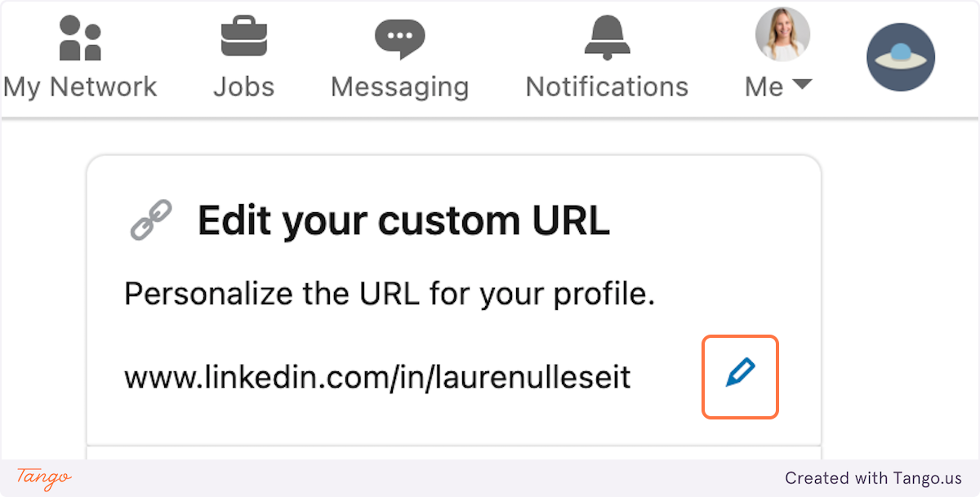980x497 pixels.
Task: Click the "Personalize the URL for your profile" text
Action: pyautogui.click(x=390, y=294)
